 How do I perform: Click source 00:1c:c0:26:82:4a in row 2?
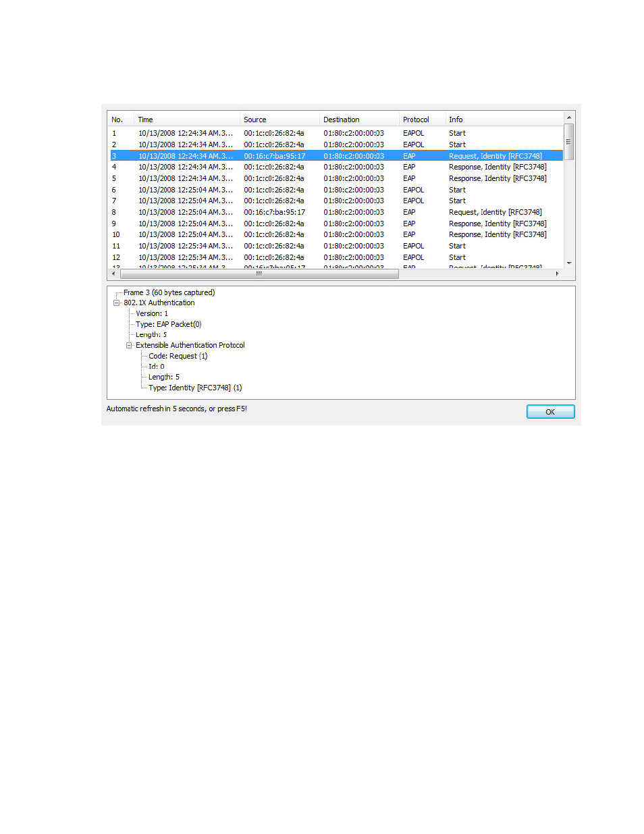[274, 145]
